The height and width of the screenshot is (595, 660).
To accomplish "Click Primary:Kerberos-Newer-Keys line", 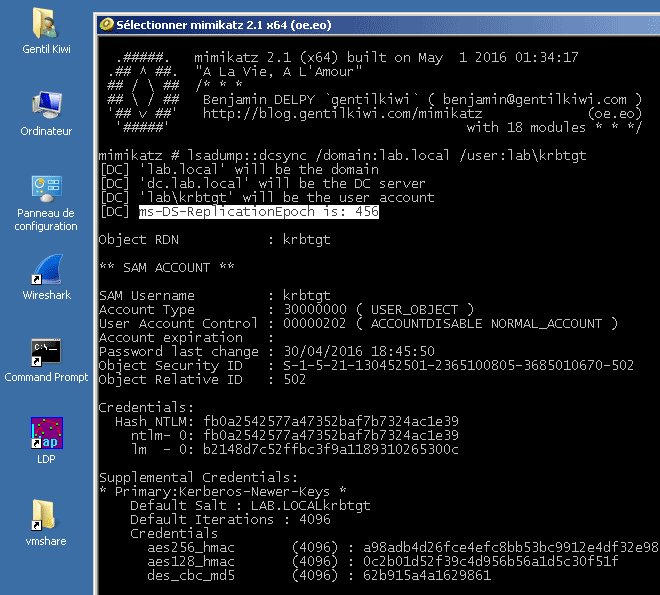I will point(223,491).
